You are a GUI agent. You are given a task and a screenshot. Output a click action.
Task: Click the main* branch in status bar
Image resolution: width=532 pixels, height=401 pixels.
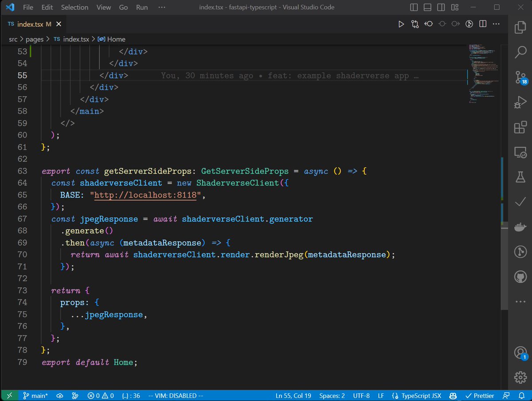[35, 396]
